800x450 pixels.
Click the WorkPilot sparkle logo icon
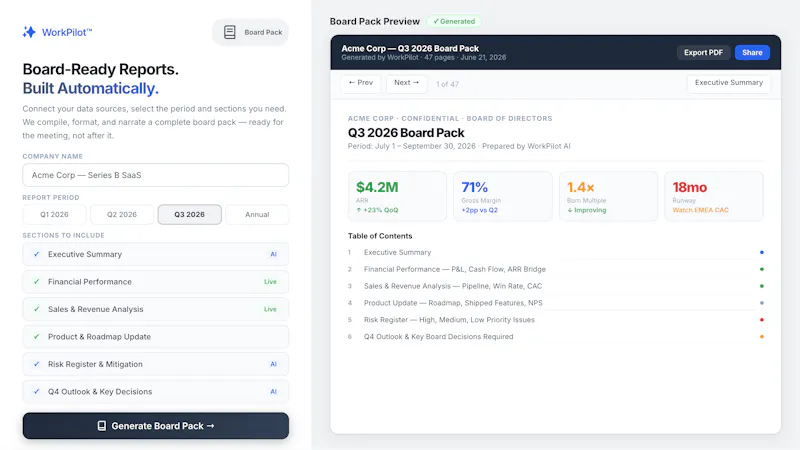29,32
